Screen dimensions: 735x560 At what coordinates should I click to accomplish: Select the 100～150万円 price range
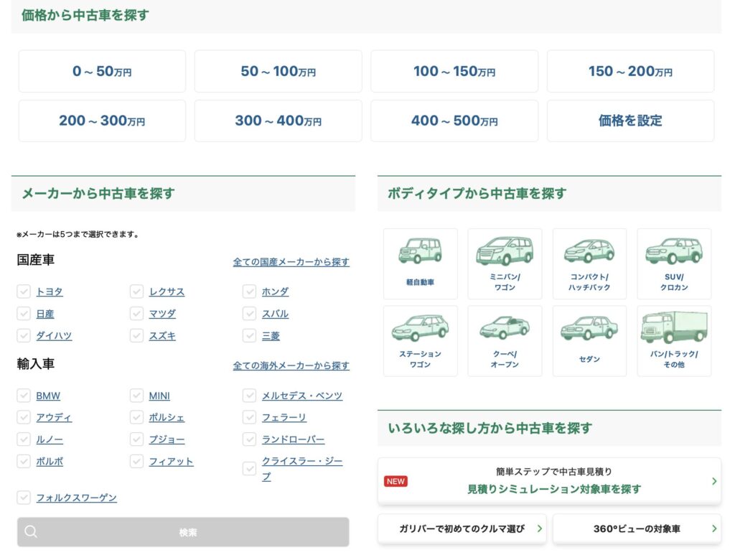454,71
